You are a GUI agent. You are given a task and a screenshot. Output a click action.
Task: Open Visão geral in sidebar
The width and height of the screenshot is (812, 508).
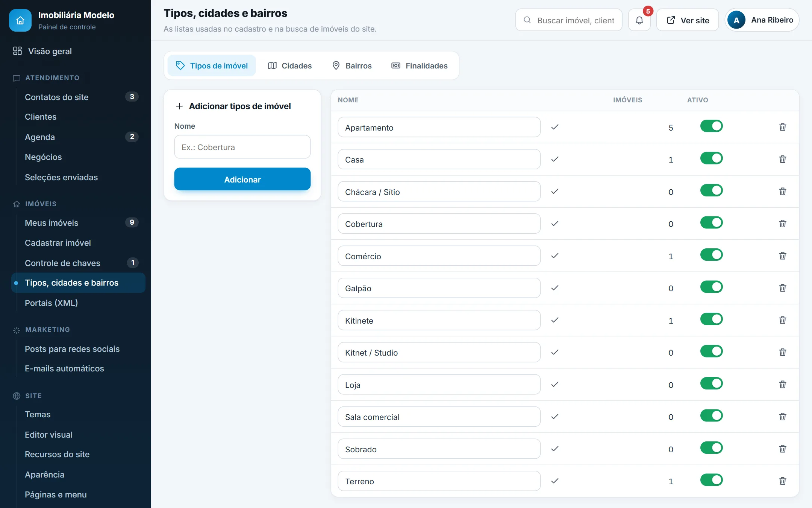click(x=76, y=51)
